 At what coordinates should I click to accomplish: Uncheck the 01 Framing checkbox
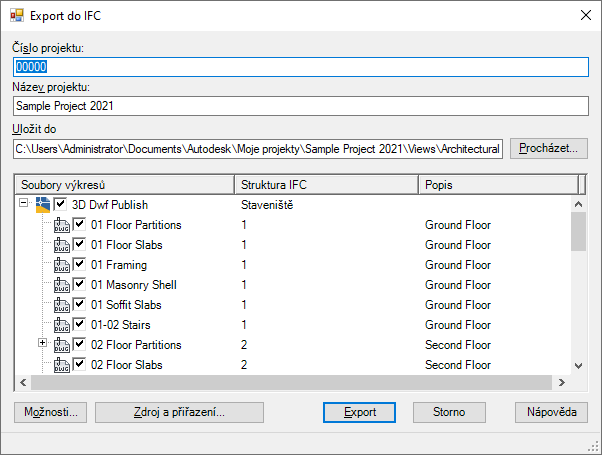pos(79,265)
